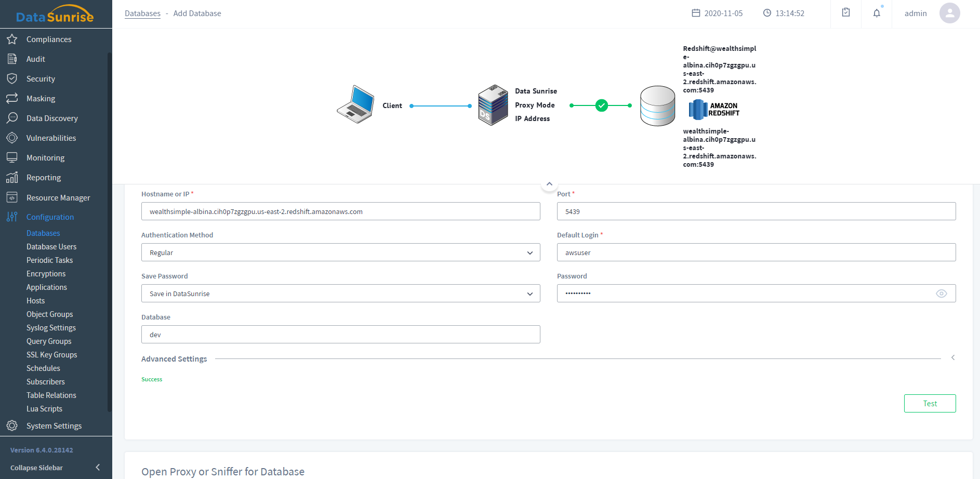Collapse the connection diagram with up chevron
The height and width of the screenshot is (479, 980).
point(549,184)
